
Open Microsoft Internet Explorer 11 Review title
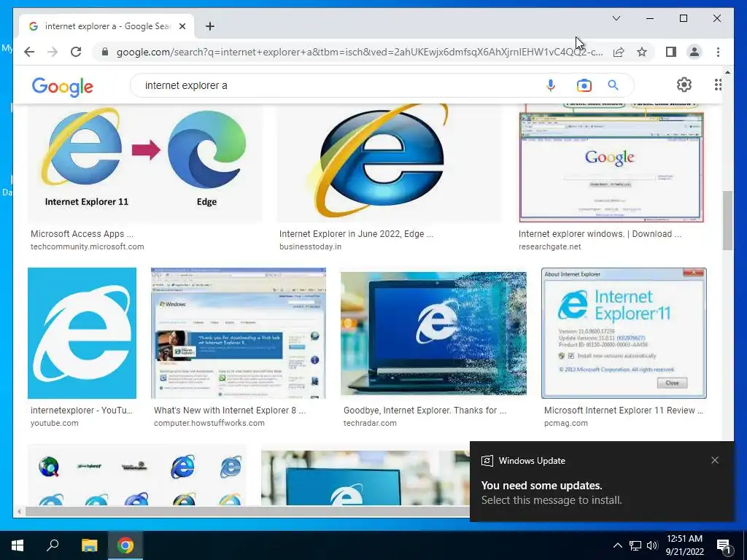click(623, 411)
